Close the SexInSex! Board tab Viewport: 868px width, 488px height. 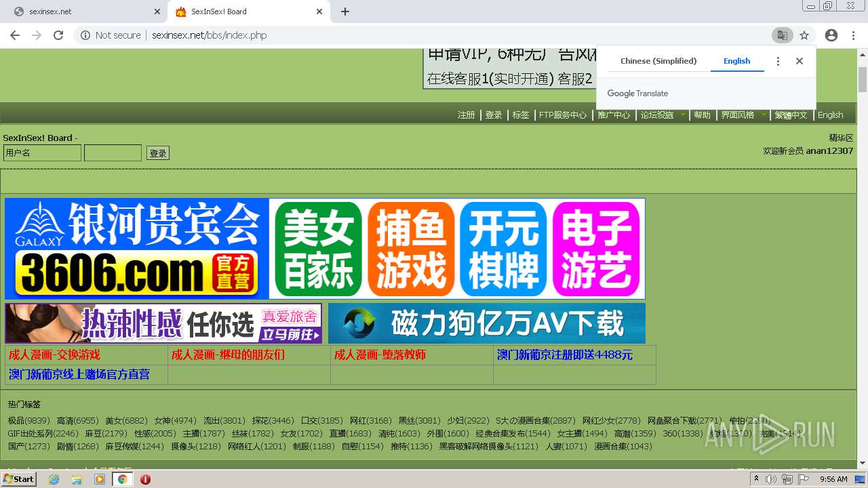click(x=320, y=12)
